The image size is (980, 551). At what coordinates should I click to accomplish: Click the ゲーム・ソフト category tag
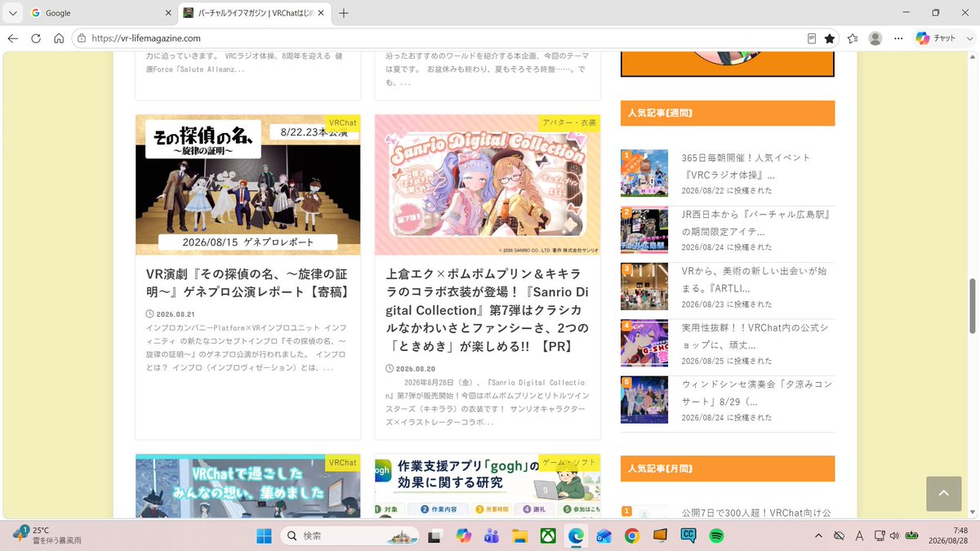tap(569, 462)
